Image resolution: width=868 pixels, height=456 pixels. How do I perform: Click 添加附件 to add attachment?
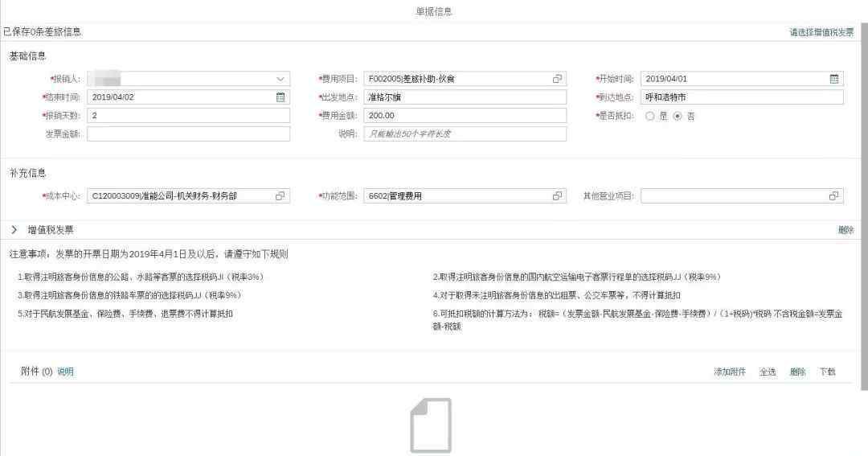click(730, 372)
